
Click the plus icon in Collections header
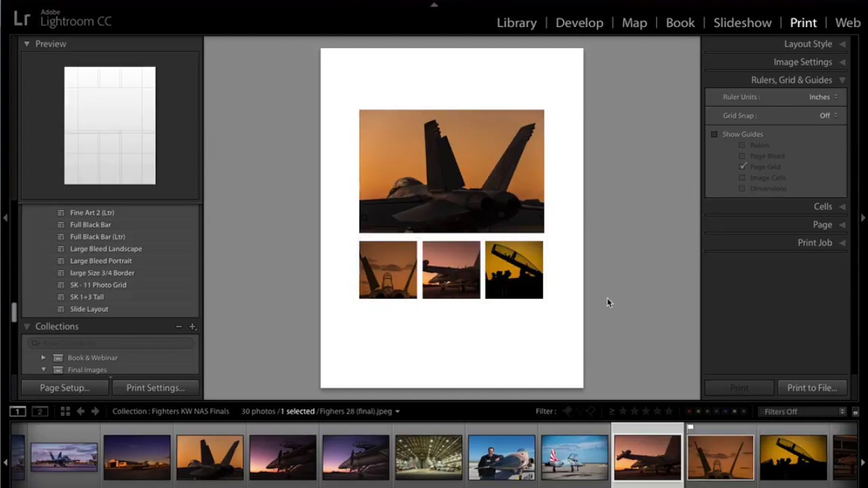[193, 327]
